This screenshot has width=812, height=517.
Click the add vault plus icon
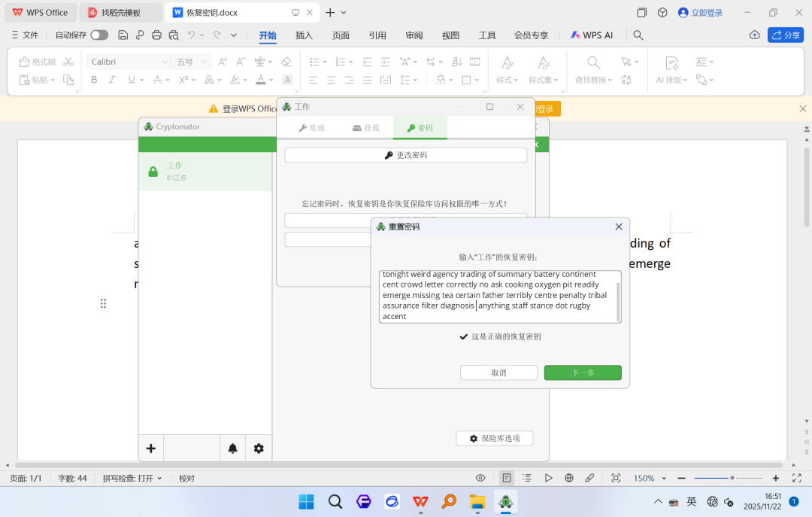150,449
